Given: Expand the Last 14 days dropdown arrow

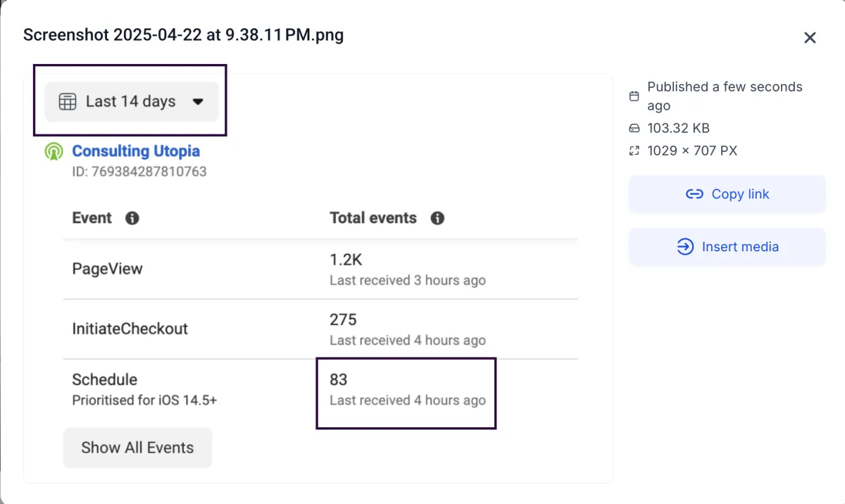Looking at the screenshot, I should click(198, 101).
